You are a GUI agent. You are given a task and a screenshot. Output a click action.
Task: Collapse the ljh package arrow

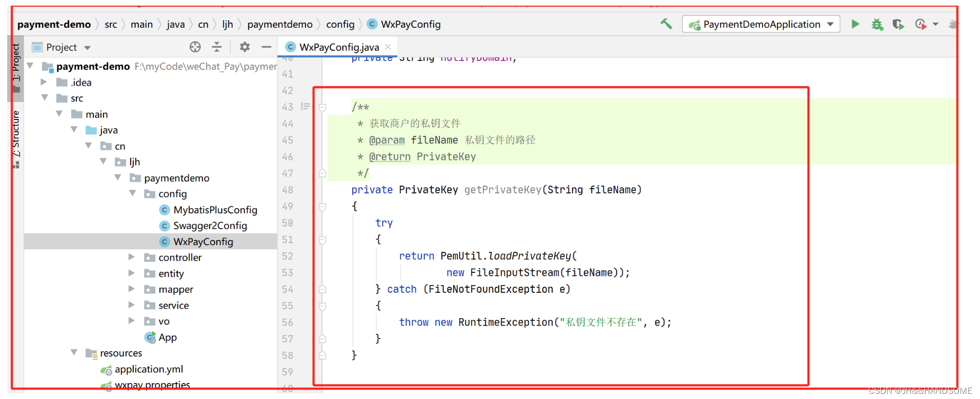click(103, 161)
